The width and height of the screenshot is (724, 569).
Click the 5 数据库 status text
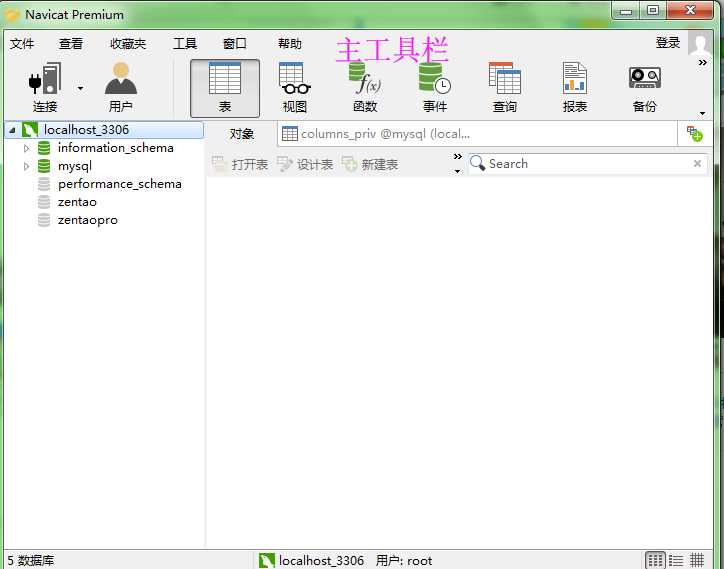[30, 561]
